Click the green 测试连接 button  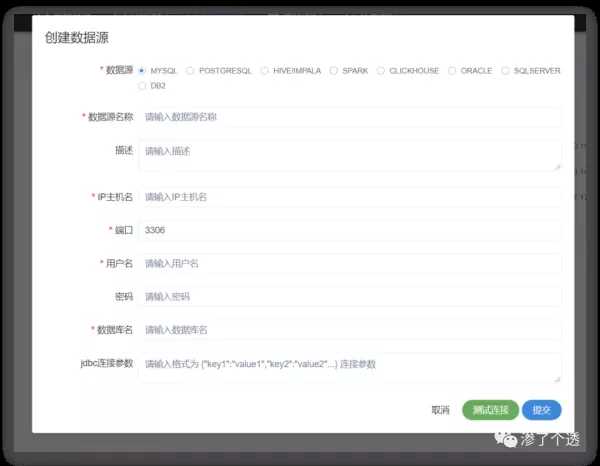pyautogui.click(x=490, y=410)
